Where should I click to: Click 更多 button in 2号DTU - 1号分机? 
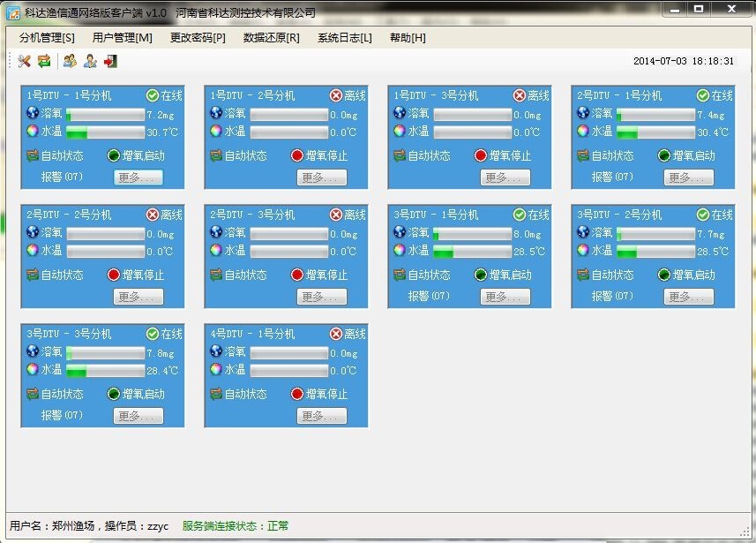(x=688, y=177)
